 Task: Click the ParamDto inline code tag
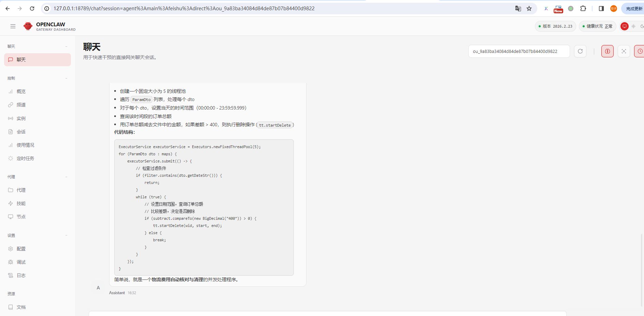click(141, 100)
